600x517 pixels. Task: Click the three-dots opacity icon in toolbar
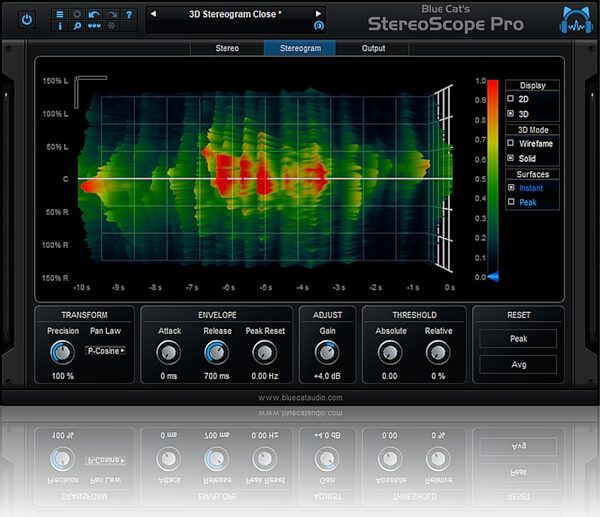(x=94, y=26)
